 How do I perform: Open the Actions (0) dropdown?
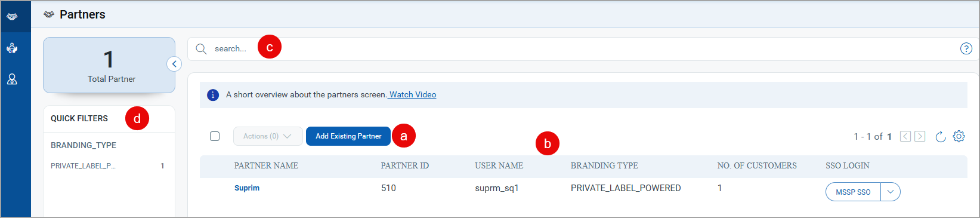coord(268,136)
